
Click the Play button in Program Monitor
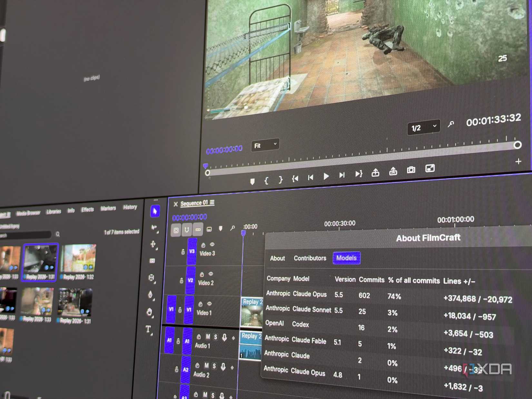326,176
